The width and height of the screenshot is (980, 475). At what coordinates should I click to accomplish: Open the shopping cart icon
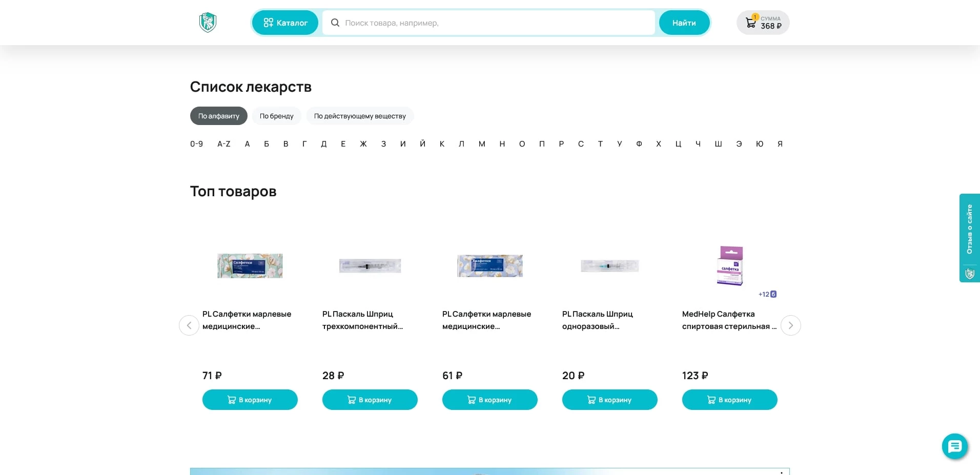coord(751,23)
